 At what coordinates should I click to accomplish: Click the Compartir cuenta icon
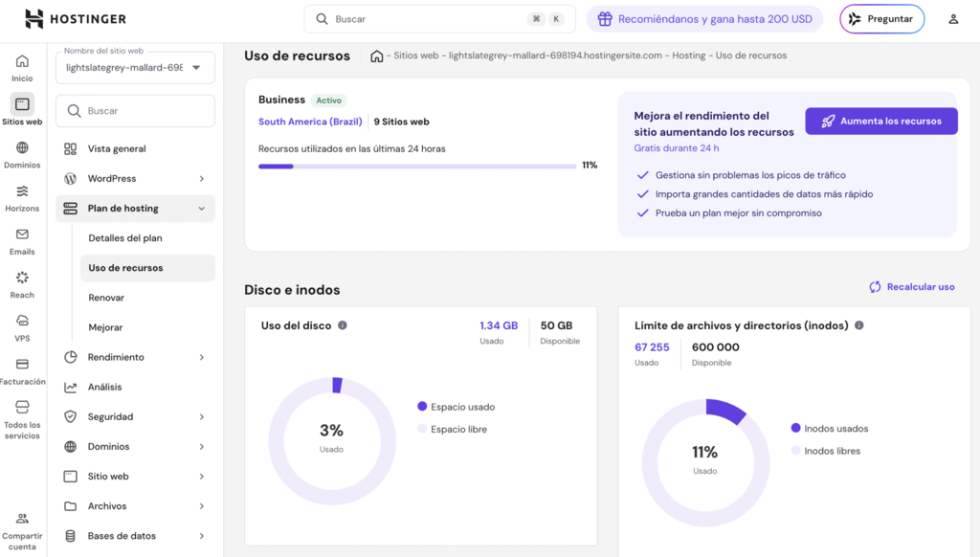click(x=21, y=519)
